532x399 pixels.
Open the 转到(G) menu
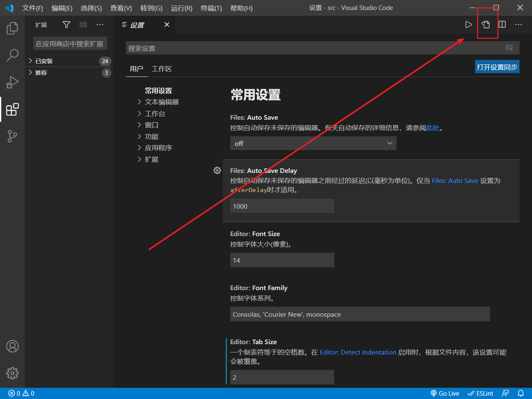pos(151,8)
